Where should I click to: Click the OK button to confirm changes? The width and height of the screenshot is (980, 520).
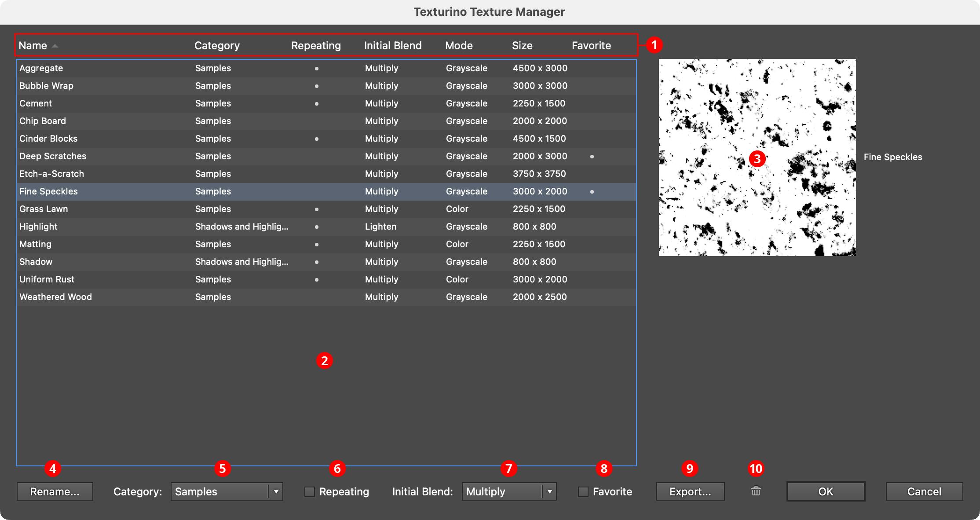coord(825,491)
